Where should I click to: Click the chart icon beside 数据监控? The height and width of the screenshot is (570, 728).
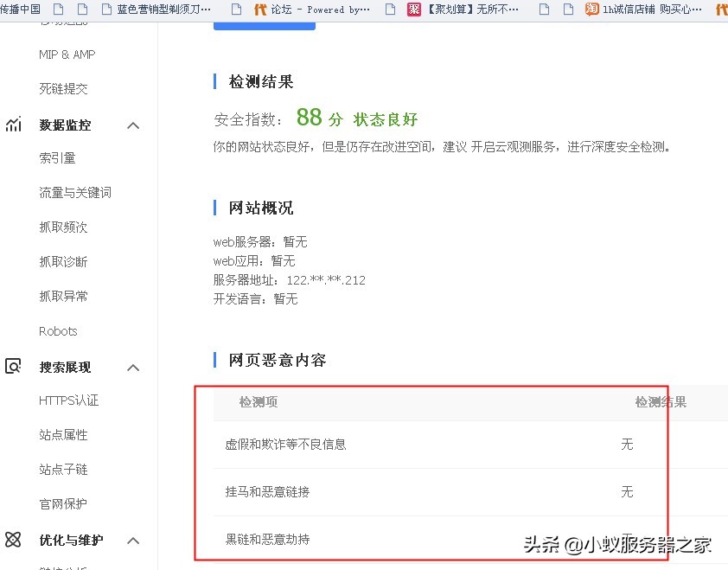pos(13,125)
